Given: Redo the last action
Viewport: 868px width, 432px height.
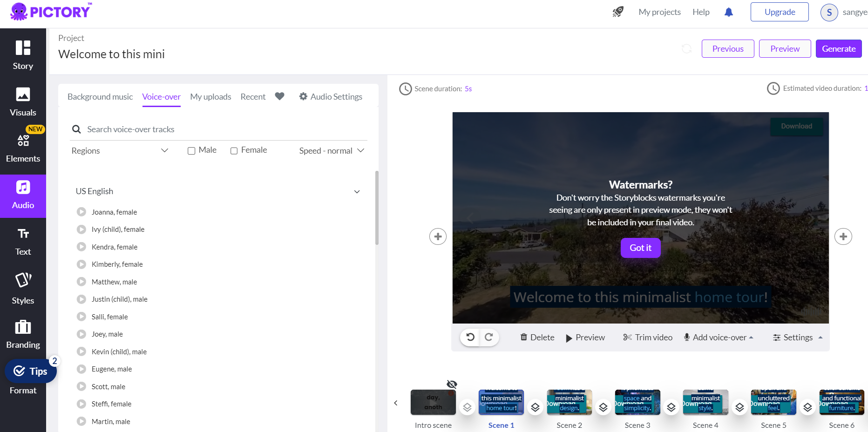Looking at the screenshot, I should pos(488,337).
